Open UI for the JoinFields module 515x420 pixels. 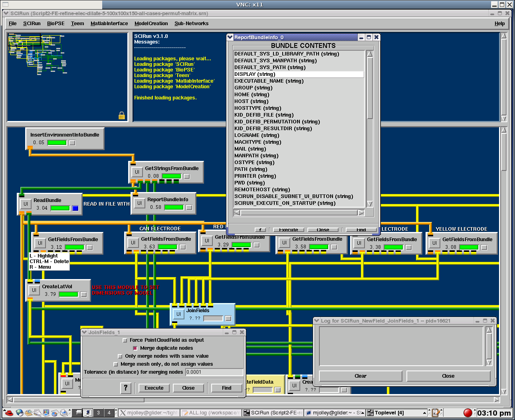pos(178,314)
